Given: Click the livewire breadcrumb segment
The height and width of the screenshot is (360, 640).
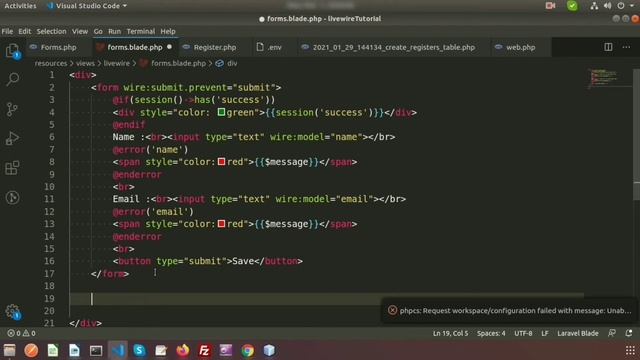Looking at the screenshot, I should [x=116, y=63].
